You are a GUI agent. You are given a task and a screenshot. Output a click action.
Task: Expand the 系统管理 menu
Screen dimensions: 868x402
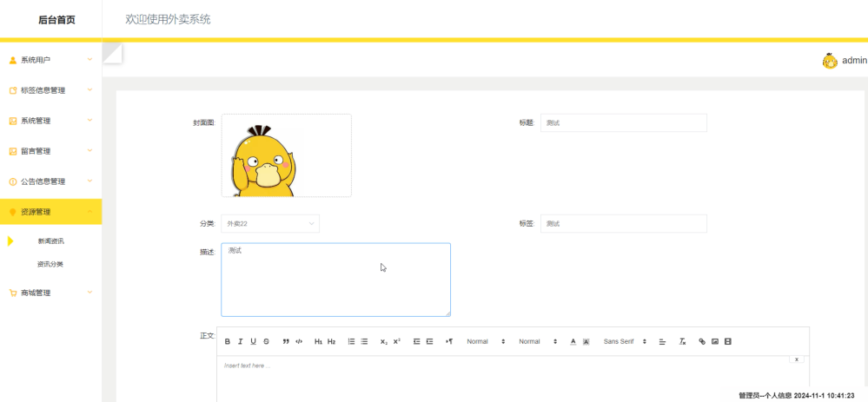(x=51, y=121)
